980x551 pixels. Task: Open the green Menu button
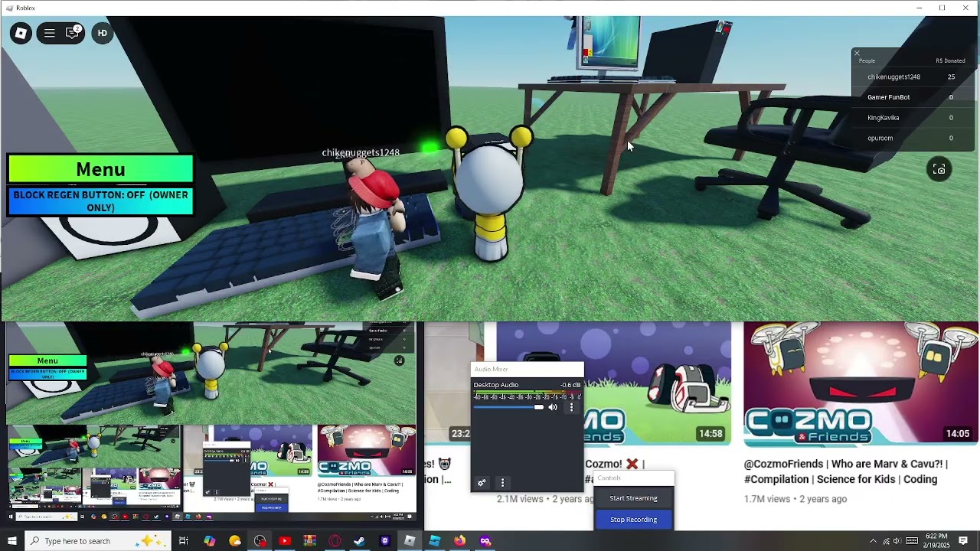[100, 169]
